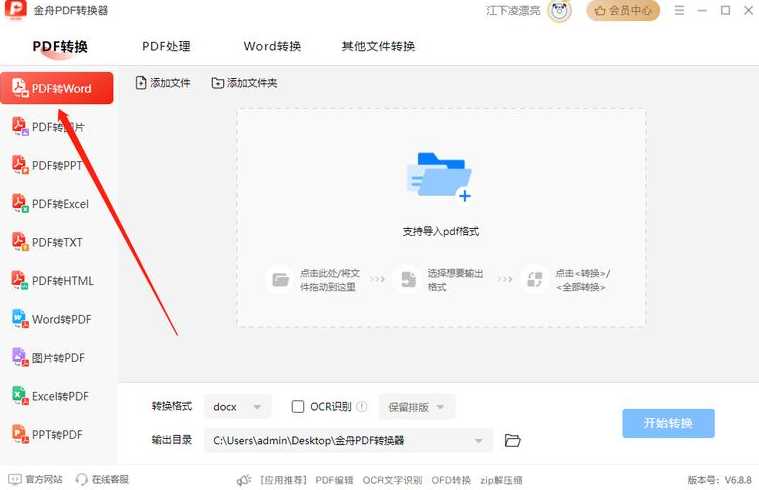Switch to the PDF处理 tab
Viewport: 759px width, 490px height.
pyautogui.click(x=166, y=46)
